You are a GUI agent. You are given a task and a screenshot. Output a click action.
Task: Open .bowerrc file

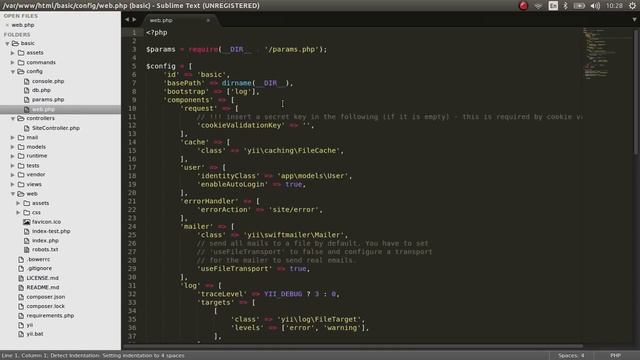[x=38, y=259]
